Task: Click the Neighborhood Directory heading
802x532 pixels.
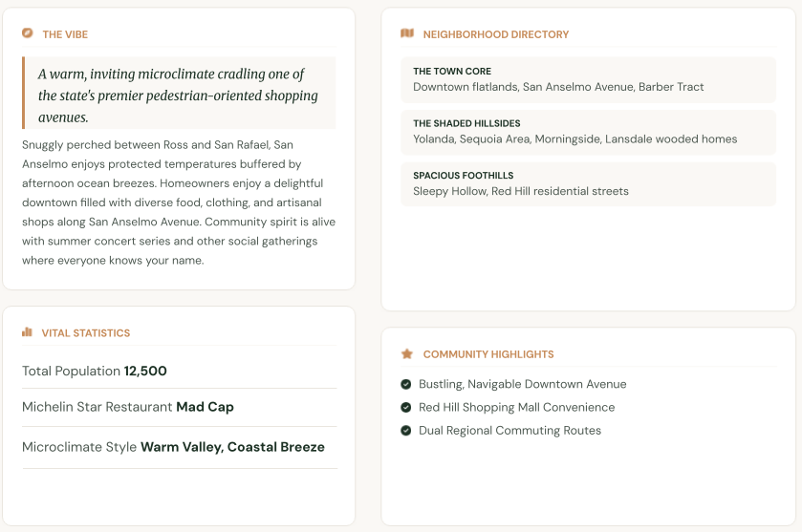Action: 495,34
